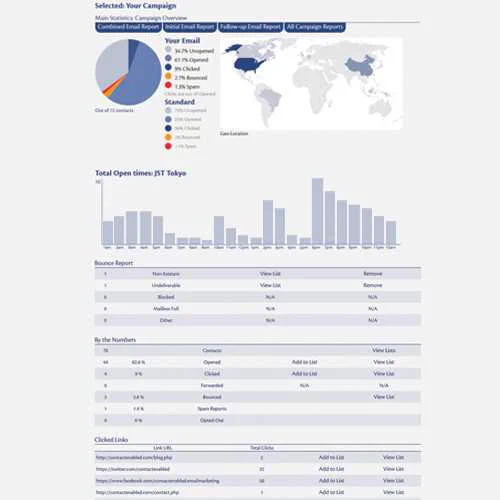Screen dimensions: 500x500
Task: Open the Combined Email Report tab
Action: coord(128,27)
